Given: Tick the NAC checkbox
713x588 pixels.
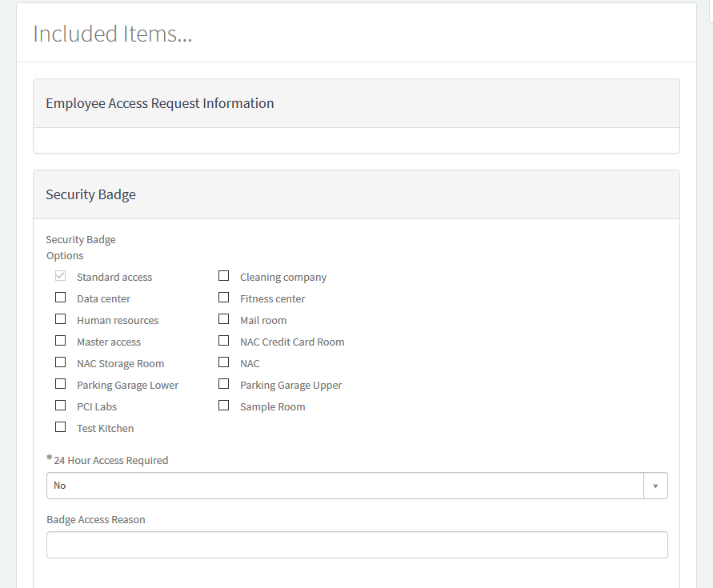Looking at the screenshot, I should tap(224, 362).
